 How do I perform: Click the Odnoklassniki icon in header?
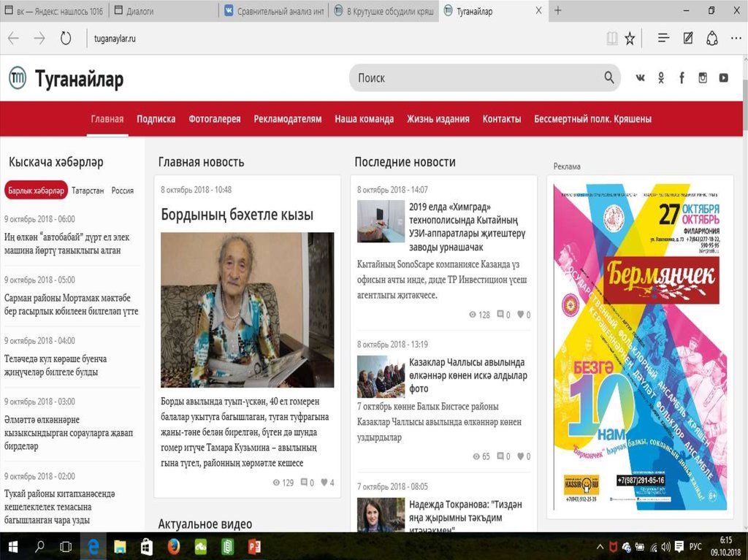tap(661, 78)
